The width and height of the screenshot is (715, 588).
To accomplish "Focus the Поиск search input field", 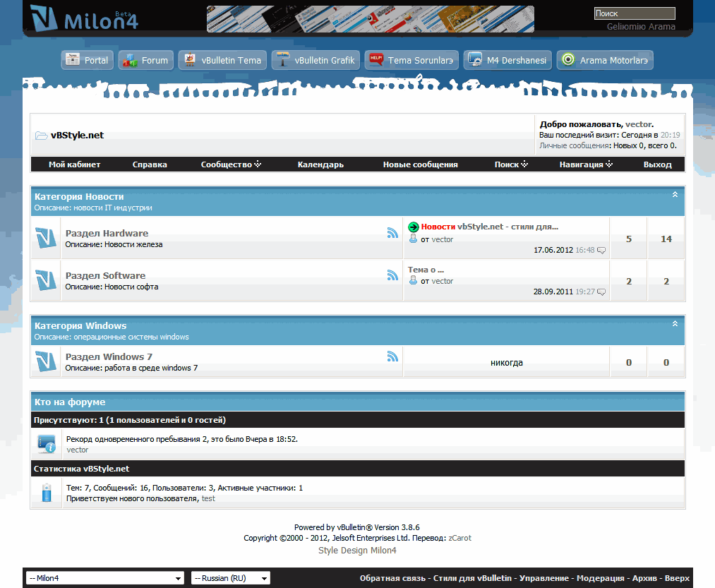I will pos(635,13).
